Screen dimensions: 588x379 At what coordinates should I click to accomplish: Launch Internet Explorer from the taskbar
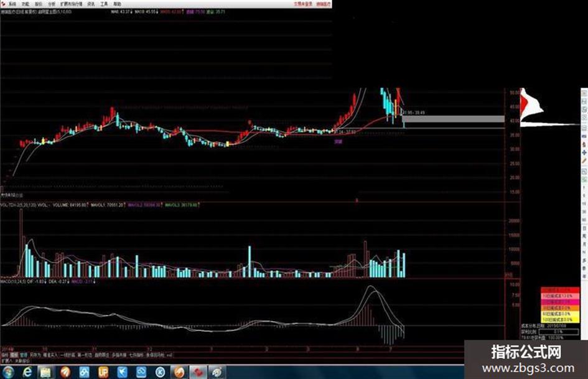[27, 372]
